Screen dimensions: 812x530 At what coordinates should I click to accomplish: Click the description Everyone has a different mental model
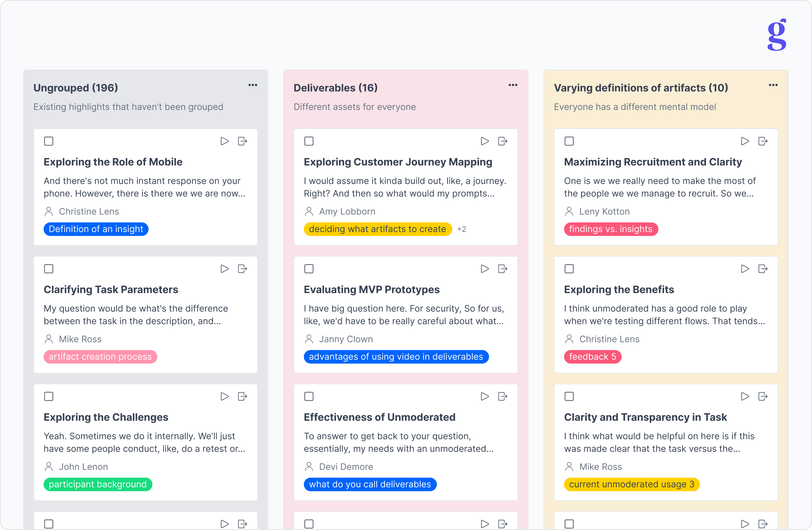click(x=635, y=107)
